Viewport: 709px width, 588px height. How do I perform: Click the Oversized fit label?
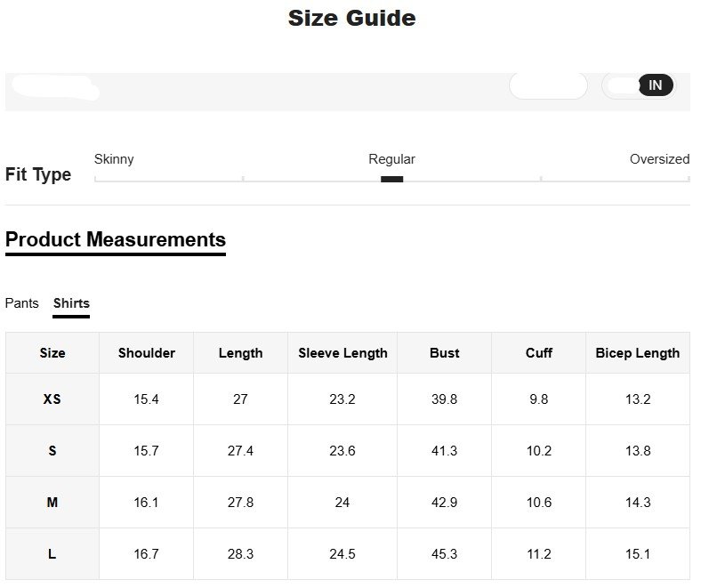coord(659,159)
